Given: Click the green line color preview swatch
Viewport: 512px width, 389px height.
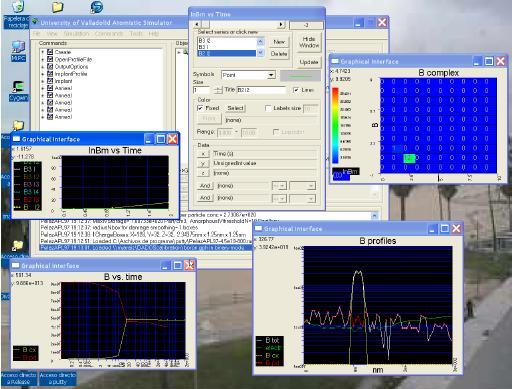Looking at the screenshot, I should [300, 76].
